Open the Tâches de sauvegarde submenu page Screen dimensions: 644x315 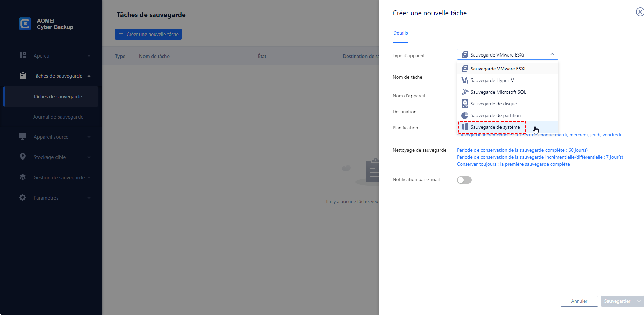point(51,96)
